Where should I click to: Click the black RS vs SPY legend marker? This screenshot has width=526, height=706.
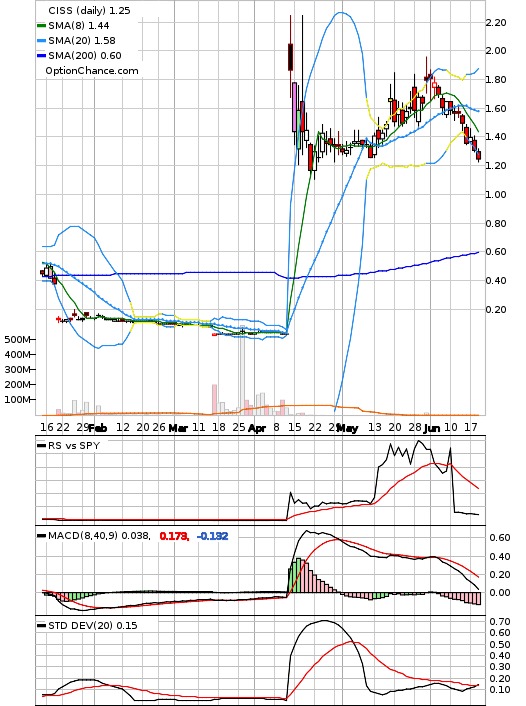[41, 445]
